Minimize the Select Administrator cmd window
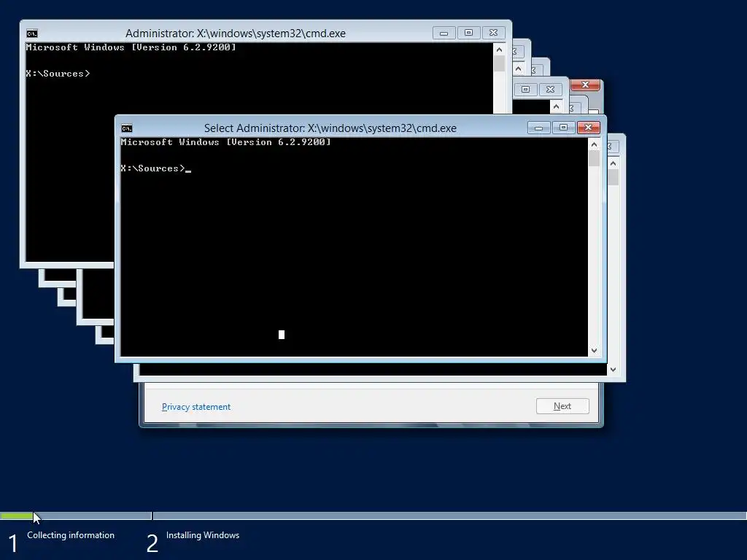This screenshot has width=747, height=560. point(539,128)
